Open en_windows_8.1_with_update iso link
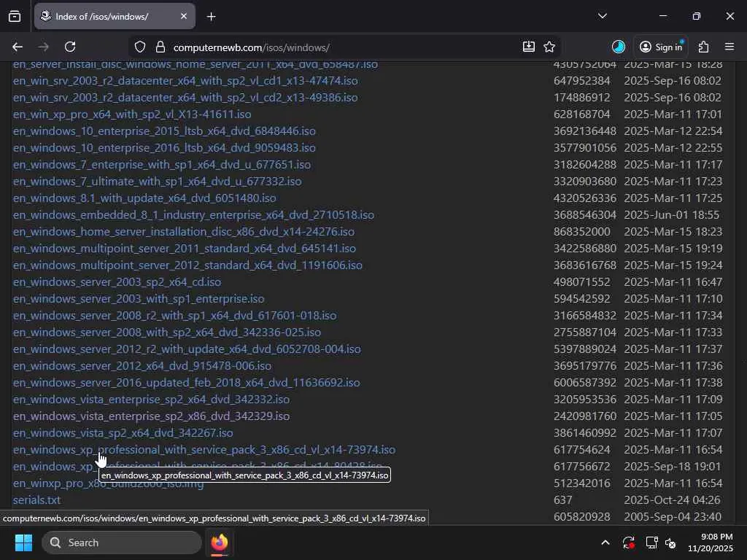747x560 pixels. click(144, 198)
